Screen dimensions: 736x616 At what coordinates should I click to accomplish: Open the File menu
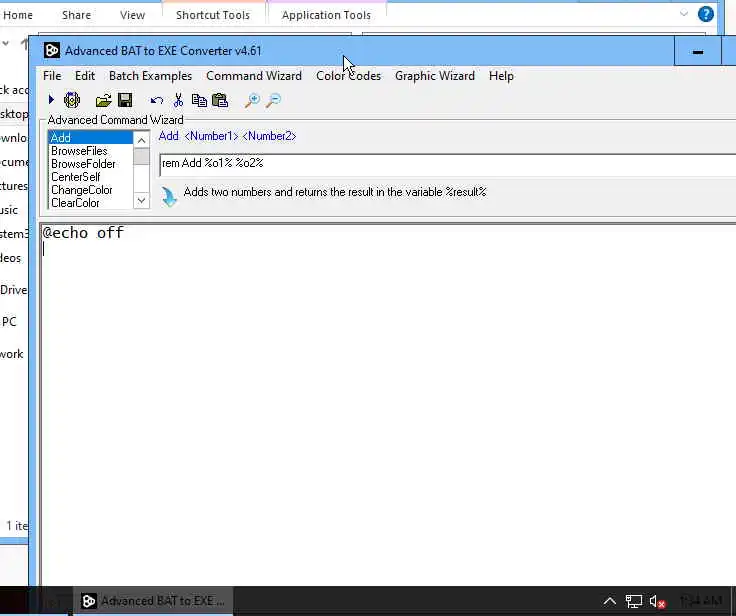tap(52, 76)
